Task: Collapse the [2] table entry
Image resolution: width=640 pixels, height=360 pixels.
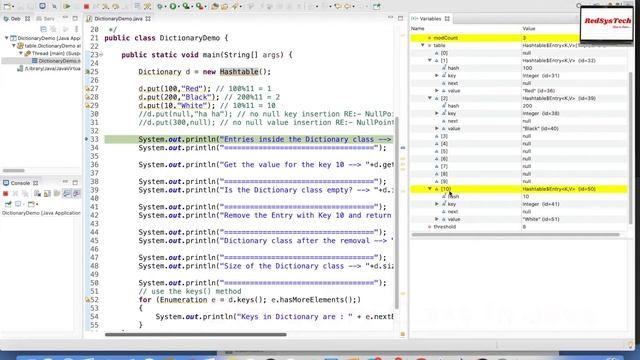Action: (430, 98)
